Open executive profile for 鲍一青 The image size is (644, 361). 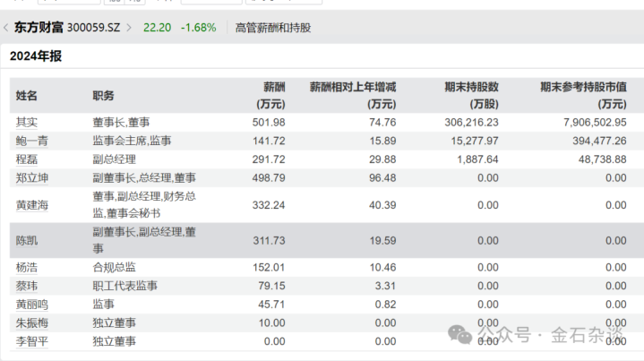(32, 141)
